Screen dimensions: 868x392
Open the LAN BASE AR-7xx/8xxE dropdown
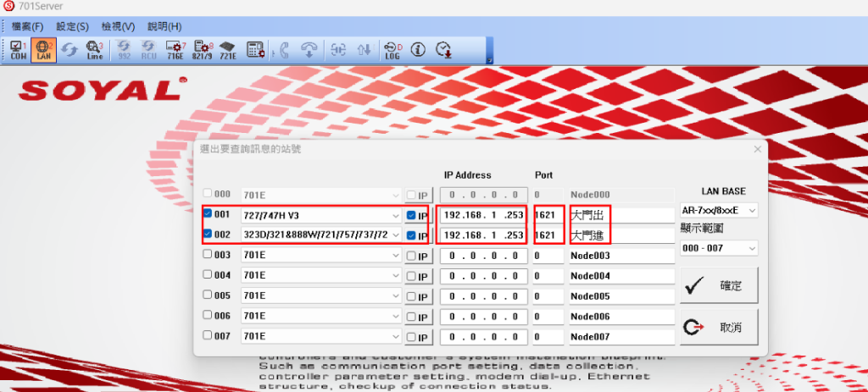point(719,211)
